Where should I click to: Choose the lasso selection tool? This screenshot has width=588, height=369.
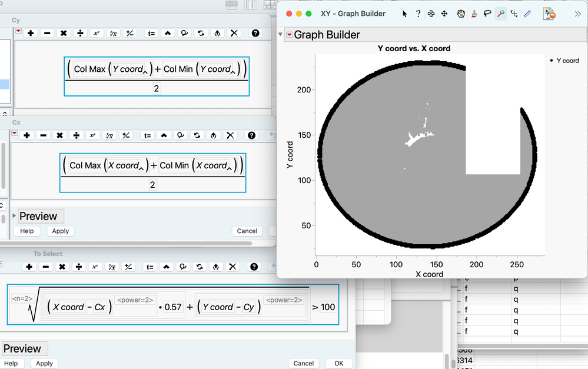click(x=487, y=14)
